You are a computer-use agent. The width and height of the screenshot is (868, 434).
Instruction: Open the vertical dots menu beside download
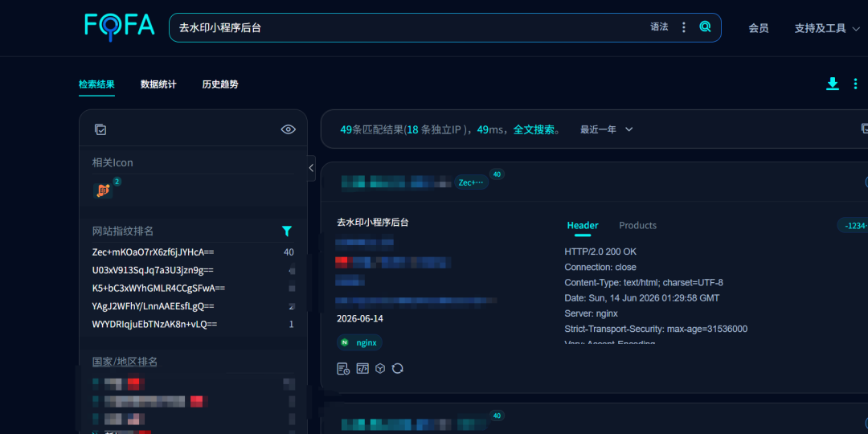[855, 84]
